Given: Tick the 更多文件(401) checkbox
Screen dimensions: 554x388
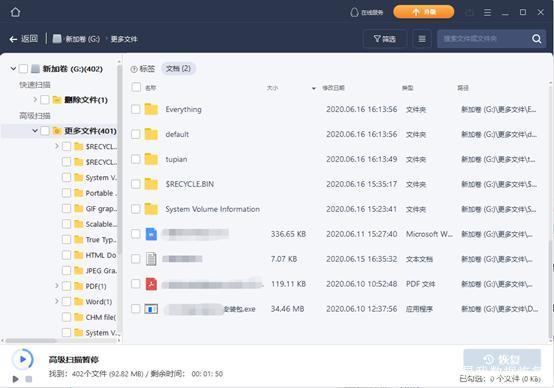Looking at the screenshot, I should (x=45, y=131).
